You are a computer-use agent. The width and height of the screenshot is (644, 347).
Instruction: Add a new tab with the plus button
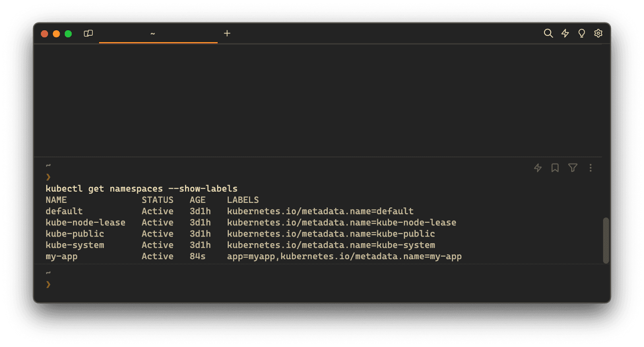227,33
